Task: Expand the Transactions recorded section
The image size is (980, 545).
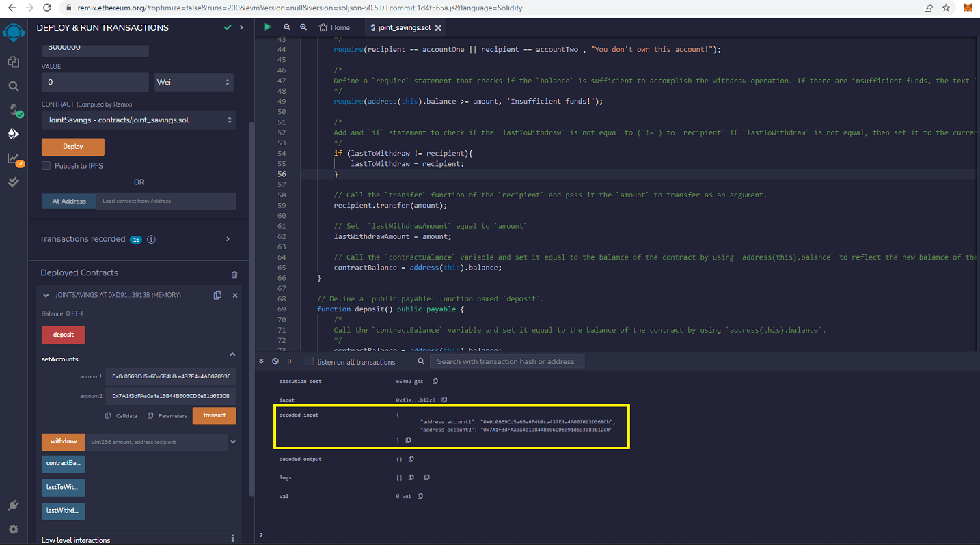Action: coord(228,239)
